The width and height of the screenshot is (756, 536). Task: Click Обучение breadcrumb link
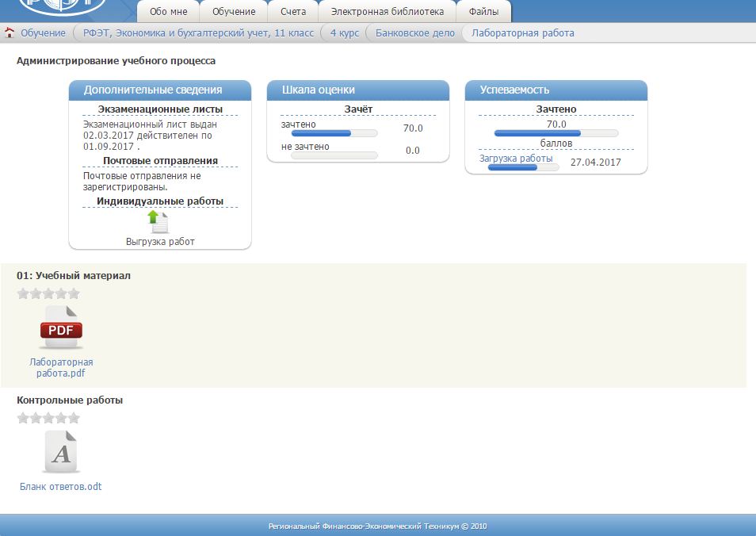(43, 33)
